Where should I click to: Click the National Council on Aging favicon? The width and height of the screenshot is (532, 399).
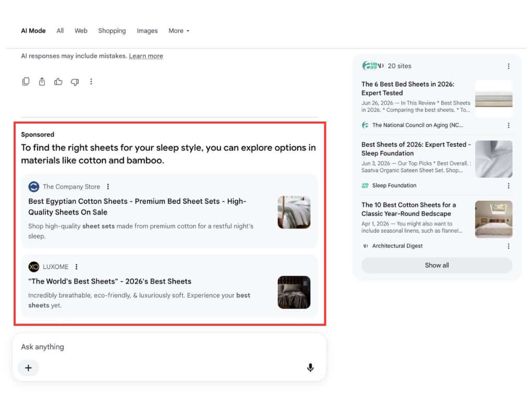click(x=365, y=125)
